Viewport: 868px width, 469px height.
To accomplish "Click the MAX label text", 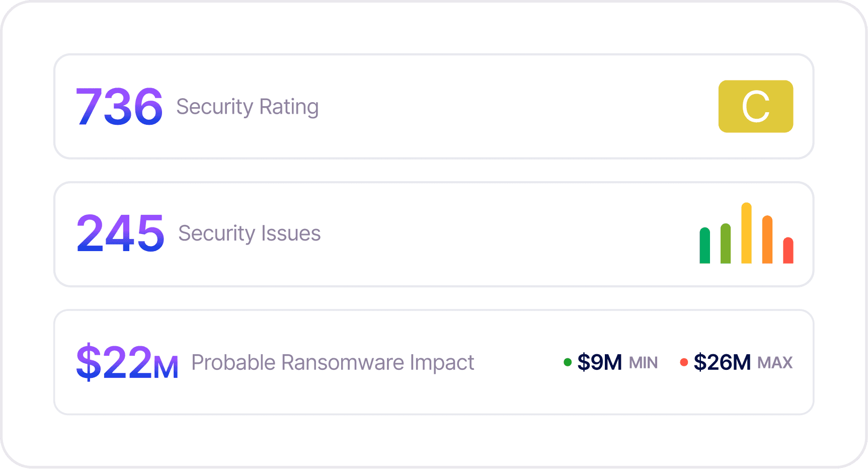I will click(x=775, y=363).
